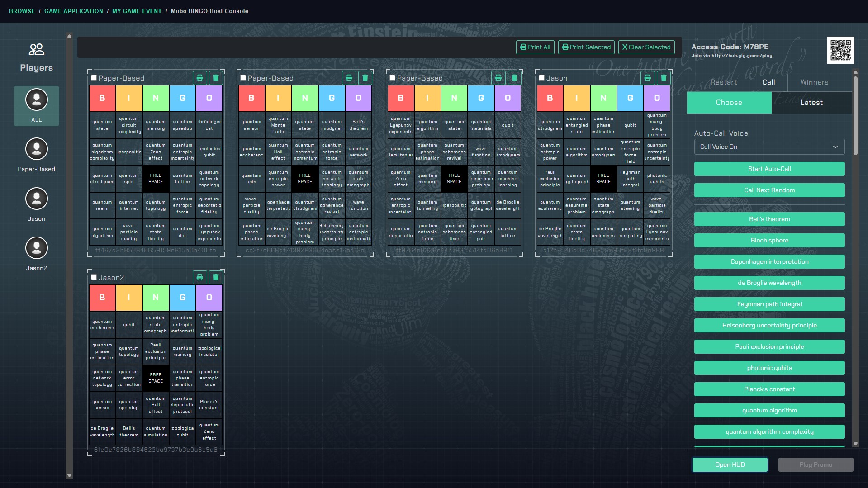Filter by Paper-Based player icon
868x488 pixels.
(x=37, y=149)
